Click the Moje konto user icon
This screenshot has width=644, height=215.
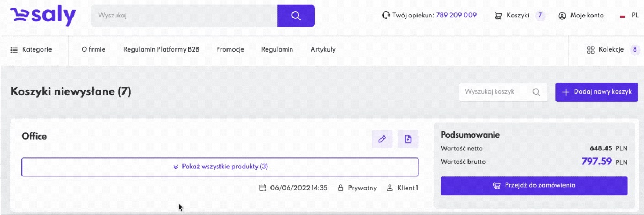pos(562,16)
